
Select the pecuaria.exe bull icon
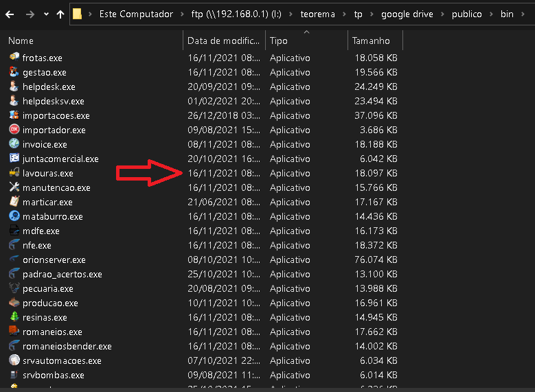tap(14, 288)
